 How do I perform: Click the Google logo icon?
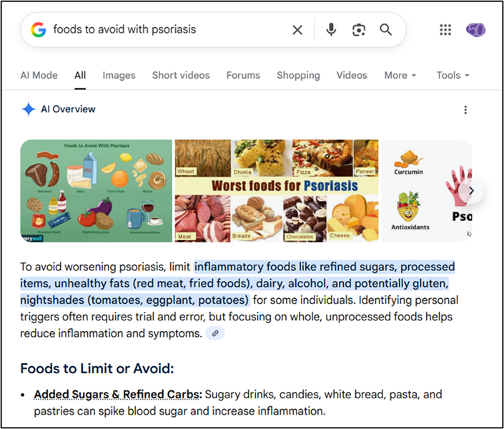39,29
